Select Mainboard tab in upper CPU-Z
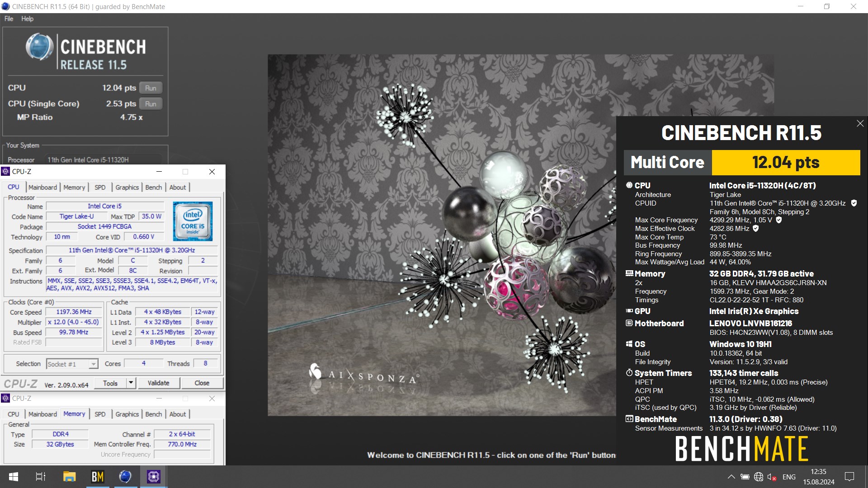Image resolution: width=868 pixels, height=488 pixels. [x=42, y=187]
